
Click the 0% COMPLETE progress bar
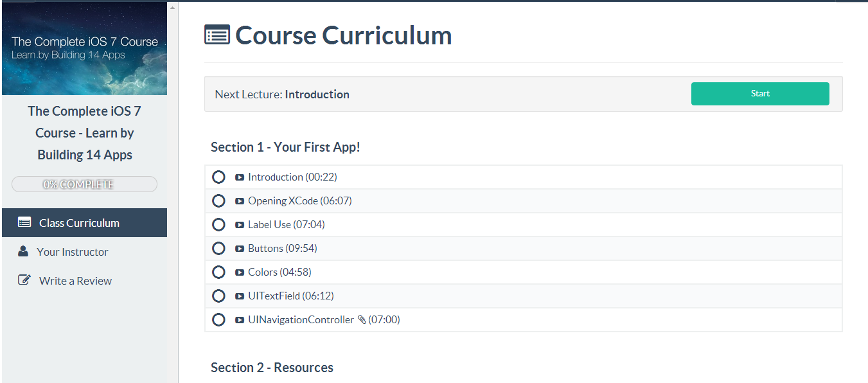[x=84, y=184]
